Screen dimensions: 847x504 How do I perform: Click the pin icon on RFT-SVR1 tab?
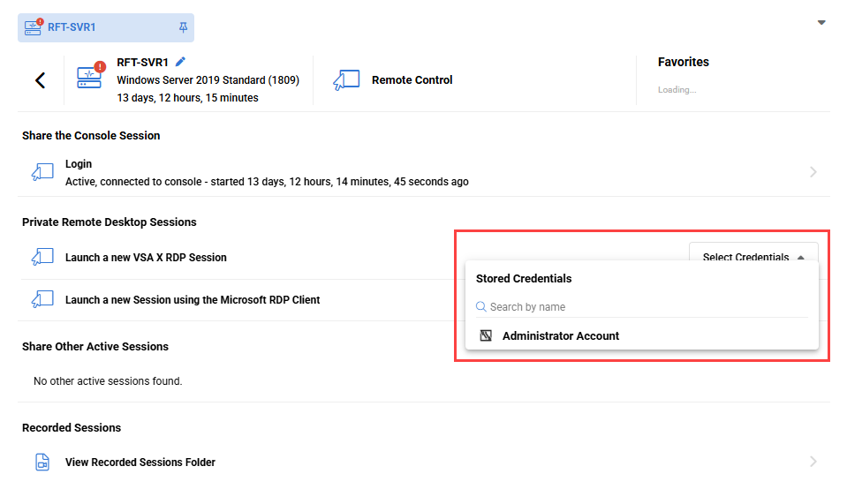tap(183, 27)
